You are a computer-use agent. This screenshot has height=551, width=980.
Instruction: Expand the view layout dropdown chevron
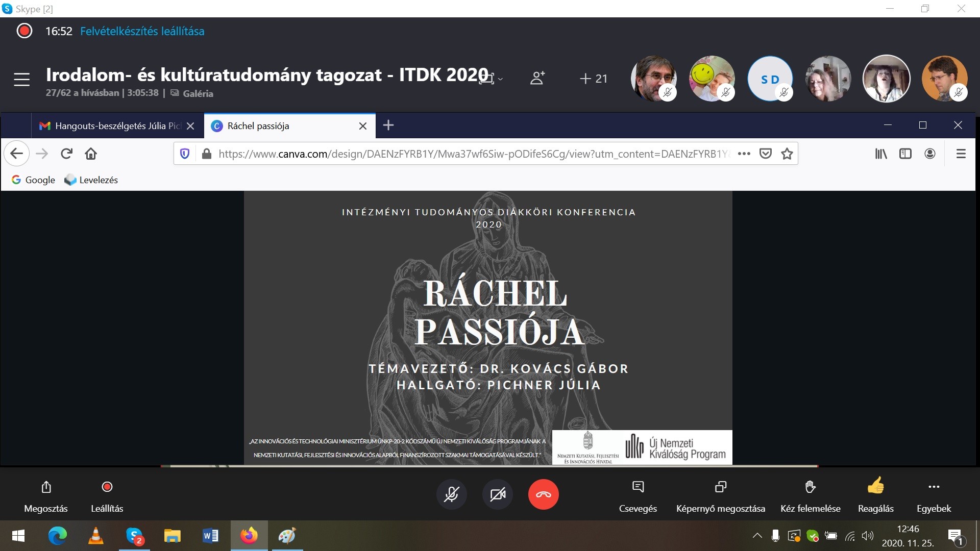[x=500, y=79]
